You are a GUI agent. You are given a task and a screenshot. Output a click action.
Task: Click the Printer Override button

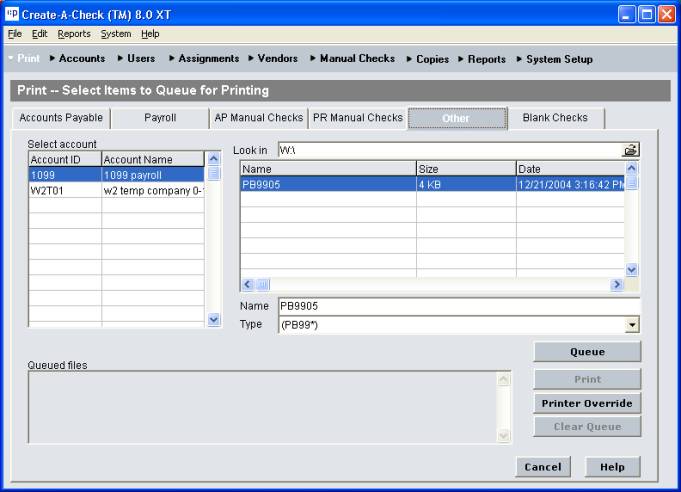587,403
